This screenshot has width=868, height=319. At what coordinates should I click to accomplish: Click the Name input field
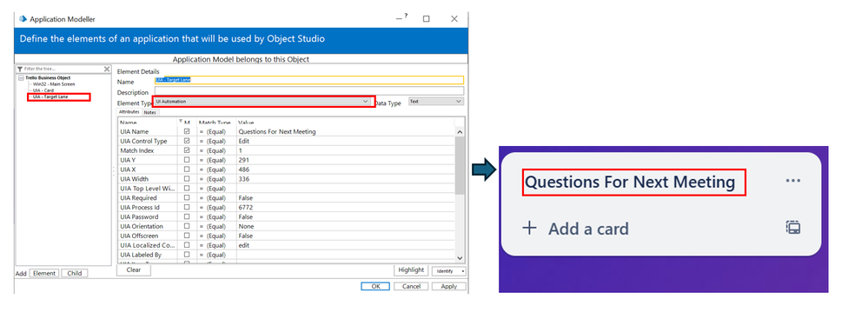tap(309, 80)
